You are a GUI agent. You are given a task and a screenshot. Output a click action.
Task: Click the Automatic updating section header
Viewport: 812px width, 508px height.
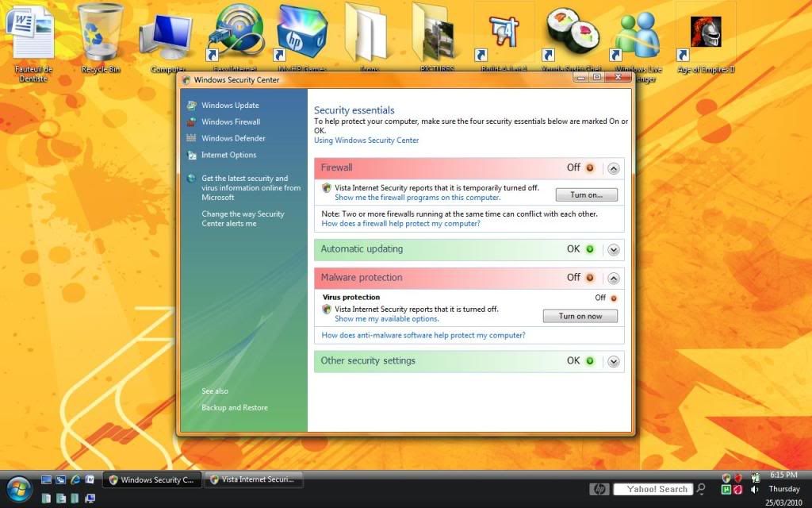(x=469, y=249)
